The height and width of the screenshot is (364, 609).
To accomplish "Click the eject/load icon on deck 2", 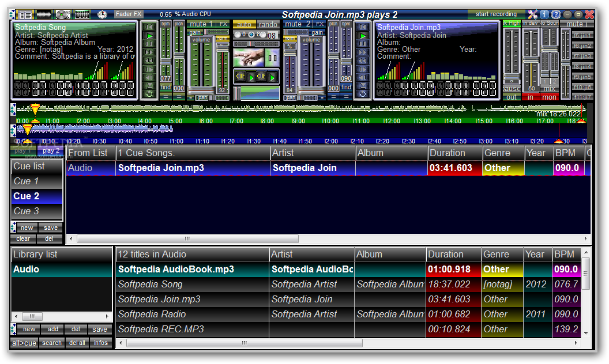I will click(362, 85).
